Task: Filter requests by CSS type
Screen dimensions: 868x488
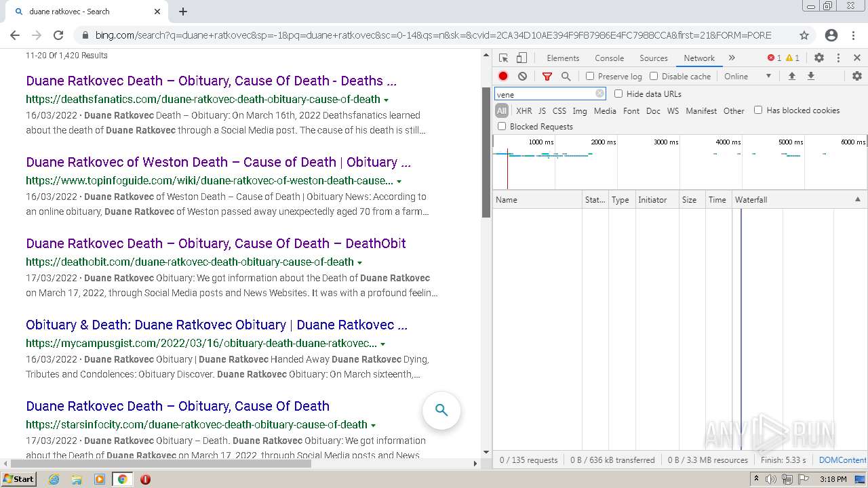Action: 559,110
